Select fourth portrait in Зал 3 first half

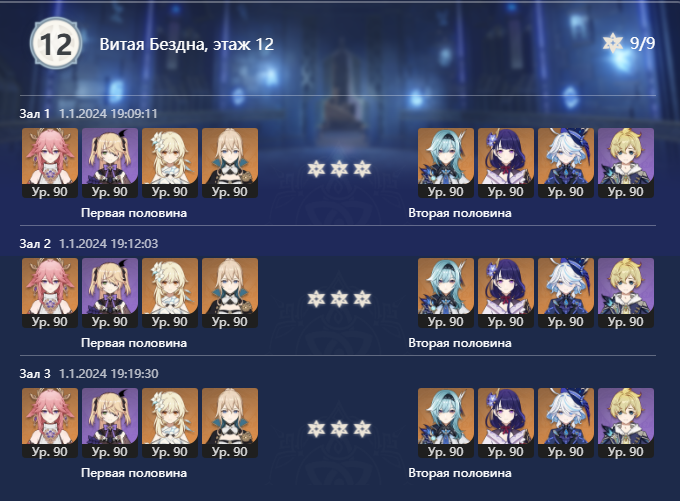[230, 423]
